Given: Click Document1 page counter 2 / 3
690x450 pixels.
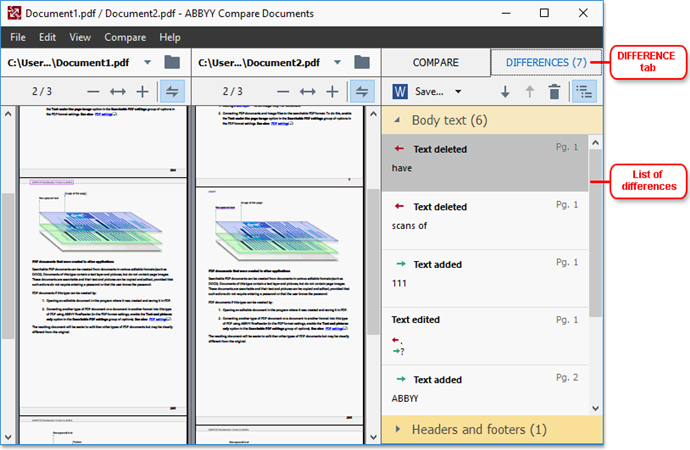Looking at the screenshot, I should 42,91.
